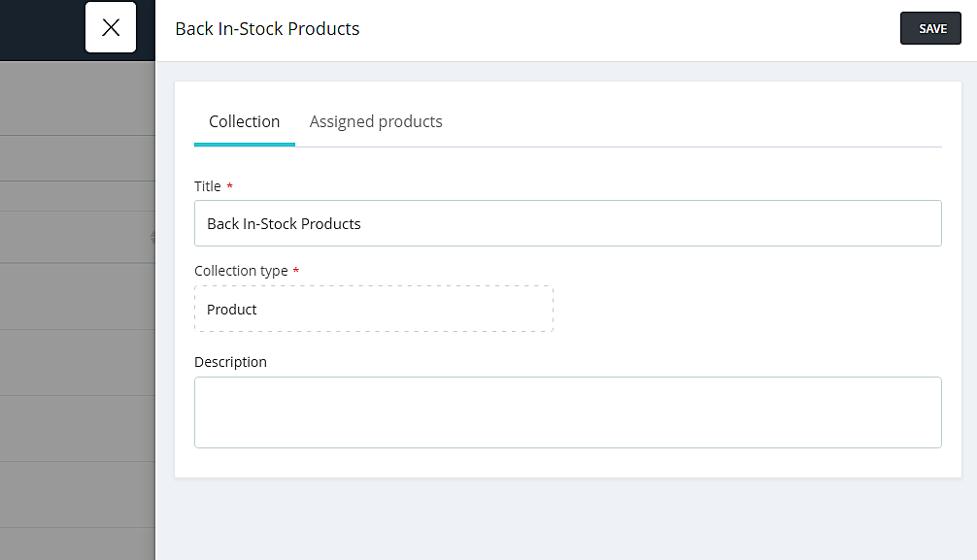Click the Description text area
This screenshot has height=560, width=977.
tap(567, 412)
